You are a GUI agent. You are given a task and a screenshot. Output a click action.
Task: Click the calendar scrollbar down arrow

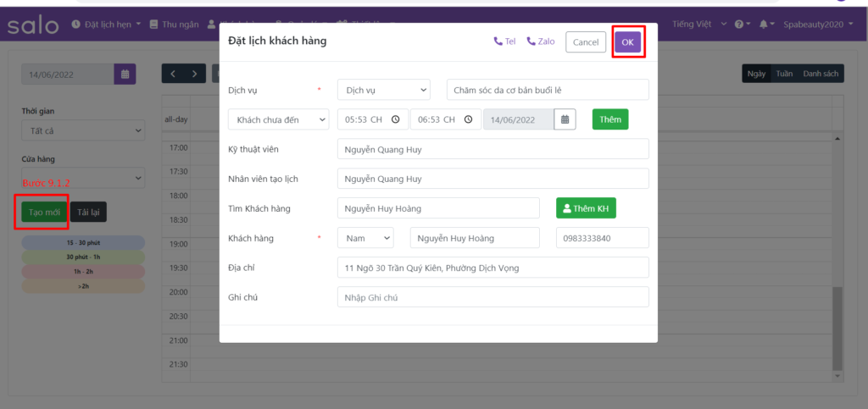837,375
